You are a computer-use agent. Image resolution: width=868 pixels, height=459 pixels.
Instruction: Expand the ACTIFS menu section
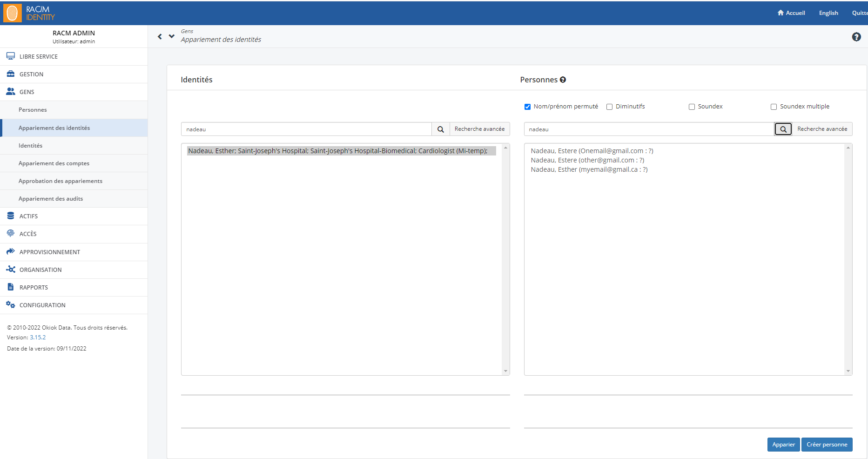point(74,216)
